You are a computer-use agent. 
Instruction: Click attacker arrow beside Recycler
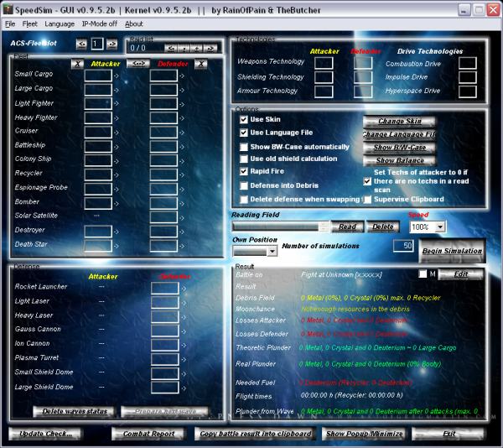click(117, 175)
